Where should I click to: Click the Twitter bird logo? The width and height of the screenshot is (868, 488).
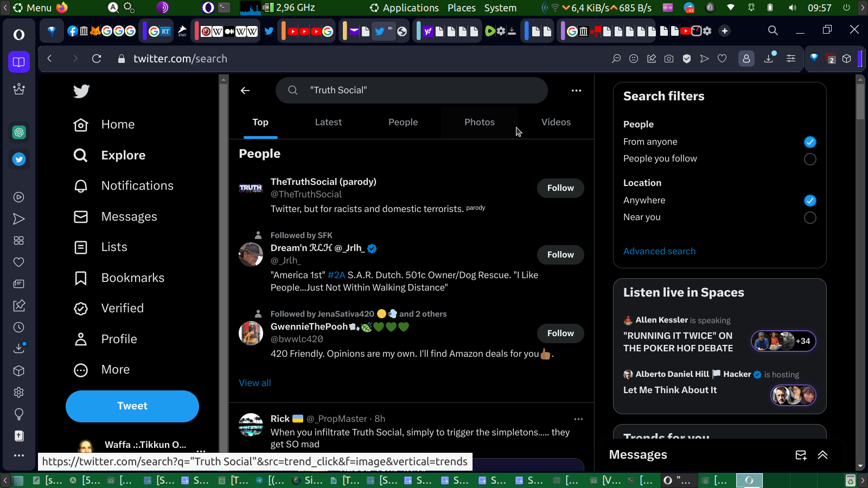(81, 91)
